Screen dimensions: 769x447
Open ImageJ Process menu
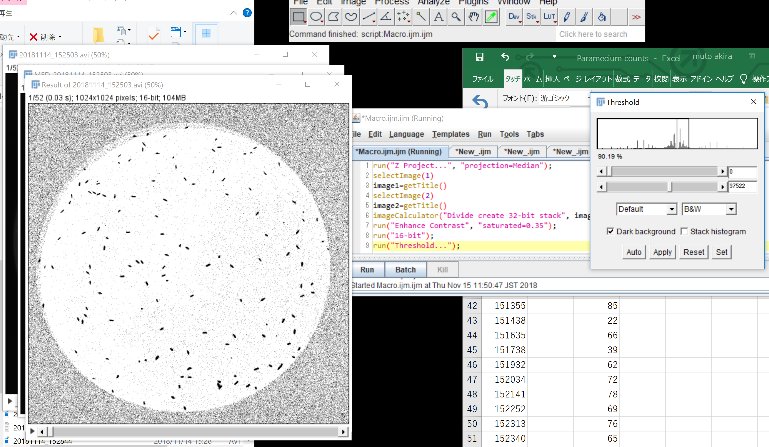click(x=391, y=2)
